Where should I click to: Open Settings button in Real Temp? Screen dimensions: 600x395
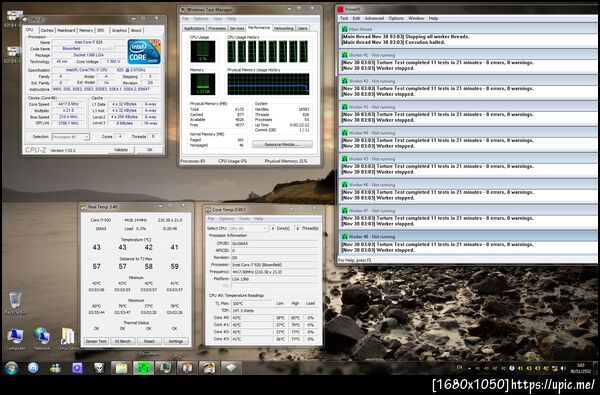176,341
